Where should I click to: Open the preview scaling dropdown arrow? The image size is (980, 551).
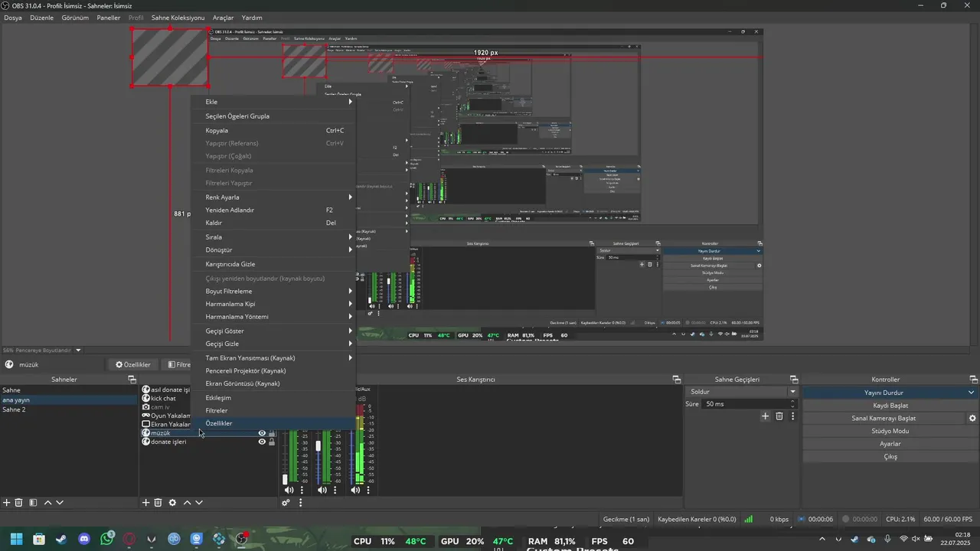click(78, 350)
